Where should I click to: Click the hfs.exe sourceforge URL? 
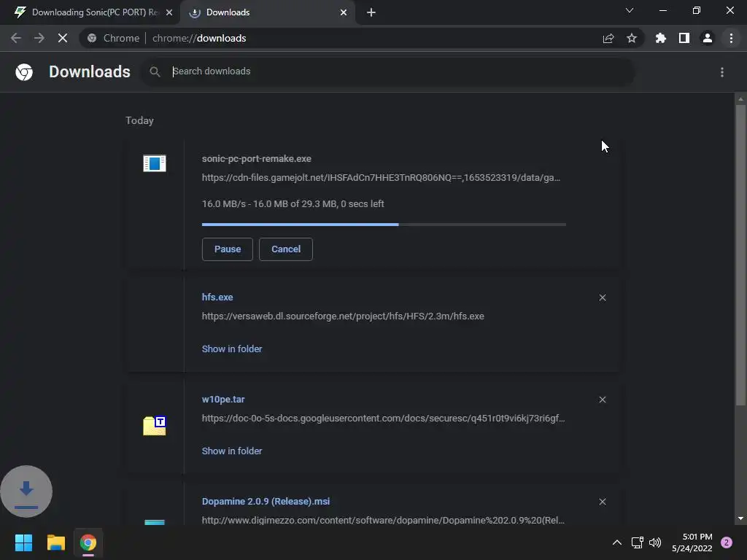[x=343, y=316]
